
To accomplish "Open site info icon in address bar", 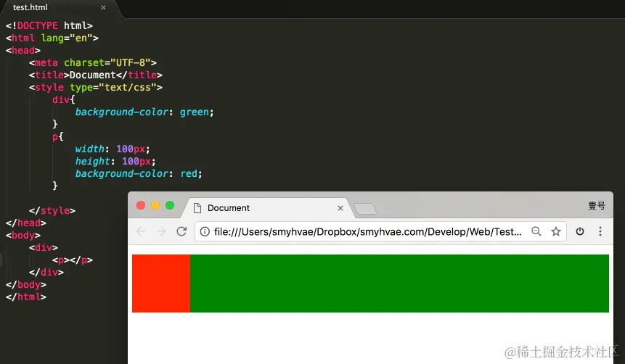I will point(205,231).
